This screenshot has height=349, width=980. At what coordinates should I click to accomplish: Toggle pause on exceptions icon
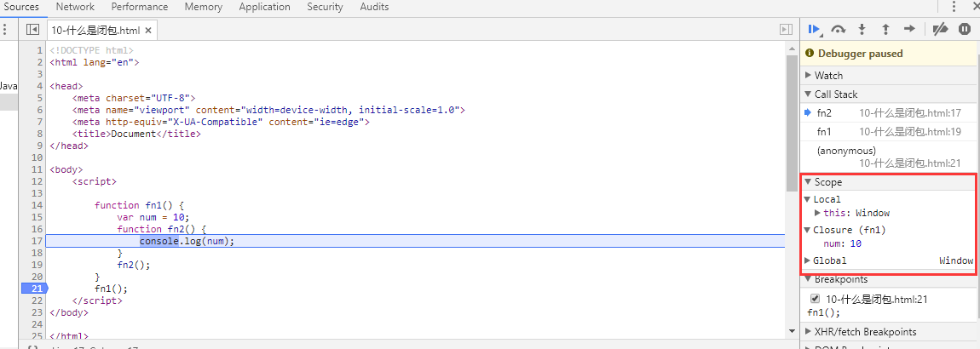pos(965,29)
